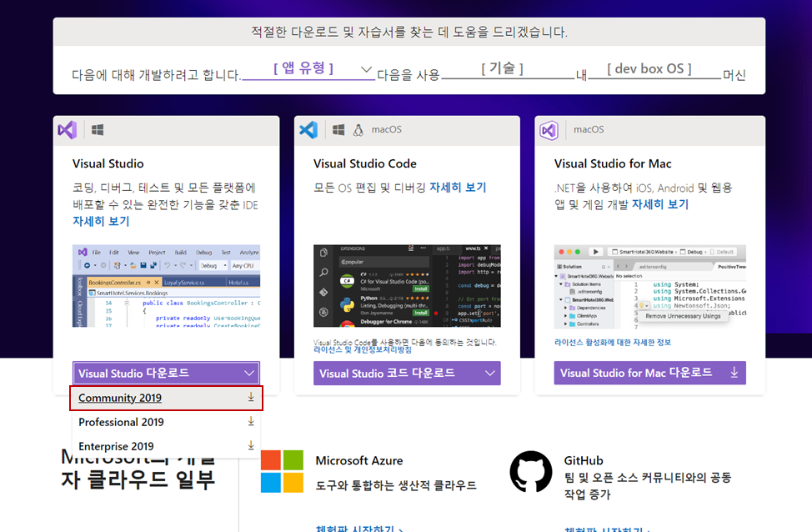Image resolution: width=812 pixels, height=532 pixels.
Task: Click 체험판 시작하기 link under Microsoft Azure
Action: click(x=358, y=529)
